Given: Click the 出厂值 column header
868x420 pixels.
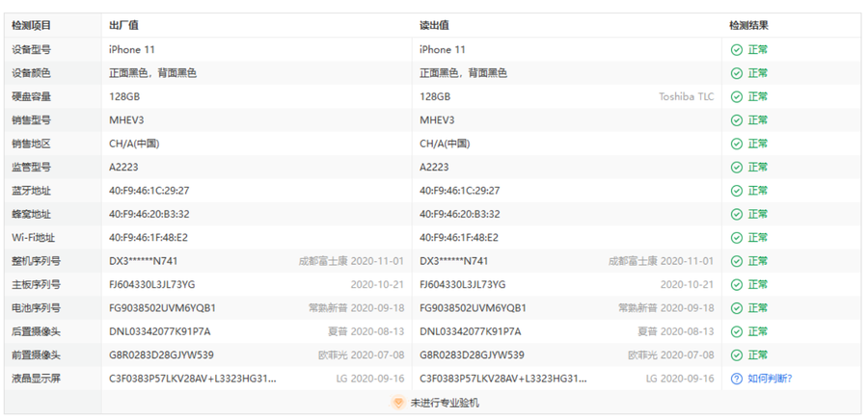Looking at the screenshot, I should (x=124, y=25).
